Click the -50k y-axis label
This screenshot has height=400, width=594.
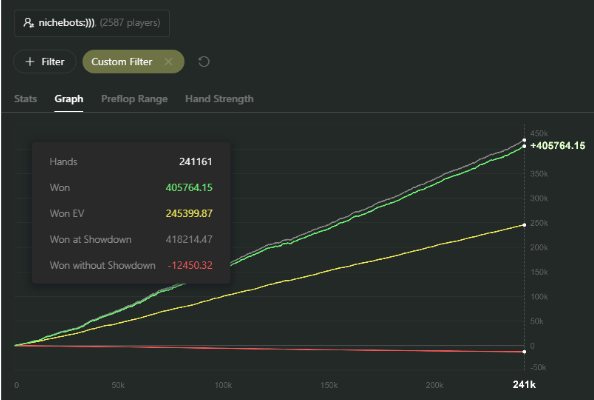click(x=538, y=367)
